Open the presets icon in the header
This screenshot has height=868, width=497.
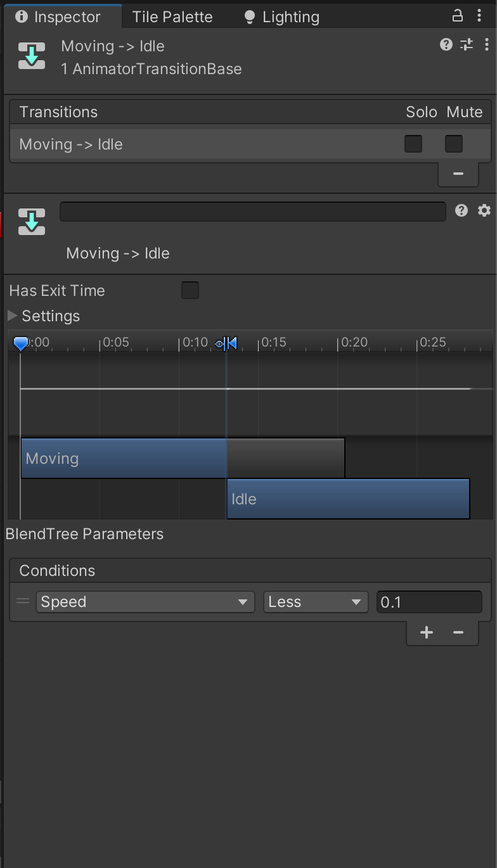coord(467,44)
